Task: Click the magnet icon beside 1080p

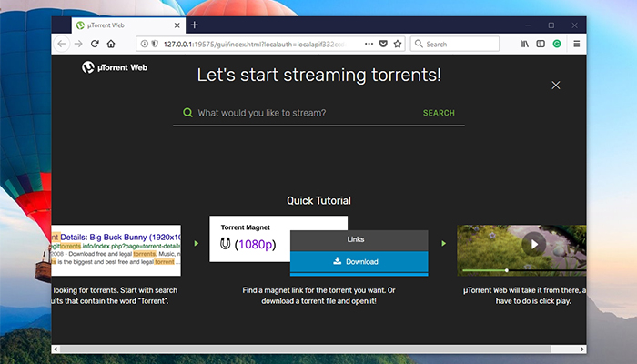Action: tap(225, 244)
